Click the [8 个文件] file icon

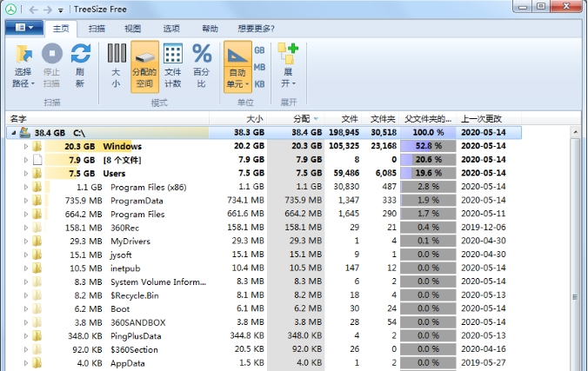[37, 160]
